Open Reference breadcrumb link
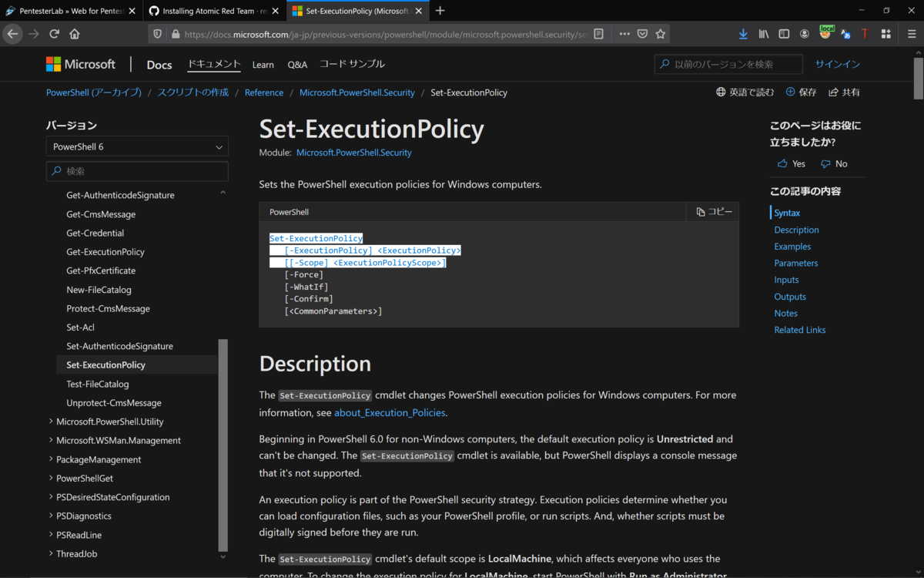 click(264, 92)
